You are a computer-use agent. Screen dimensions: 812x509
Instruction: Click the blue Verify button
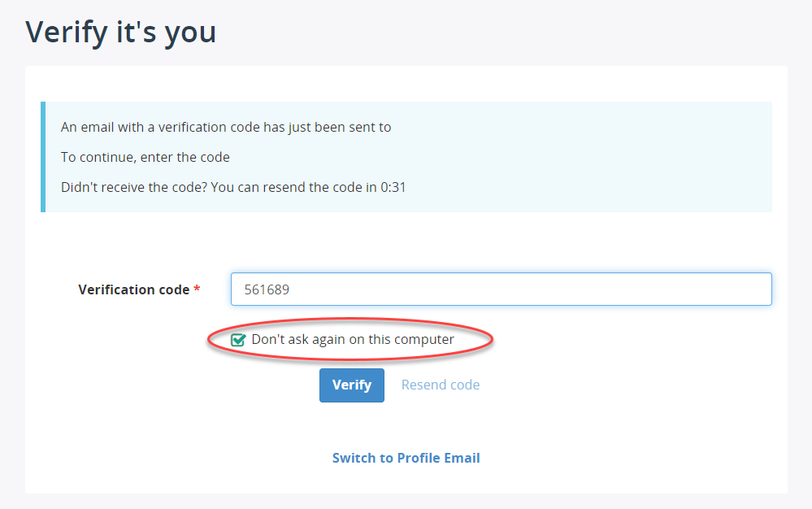352,385
